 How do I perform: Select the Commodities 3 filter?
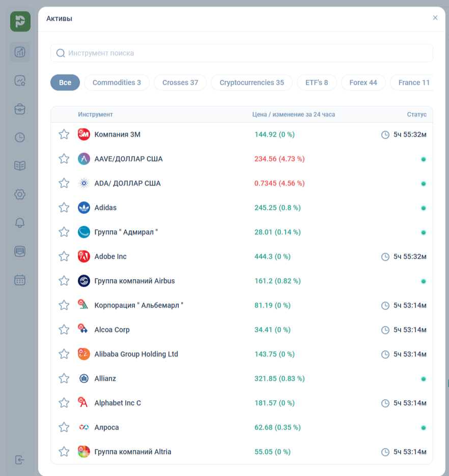tap(117, 82)
